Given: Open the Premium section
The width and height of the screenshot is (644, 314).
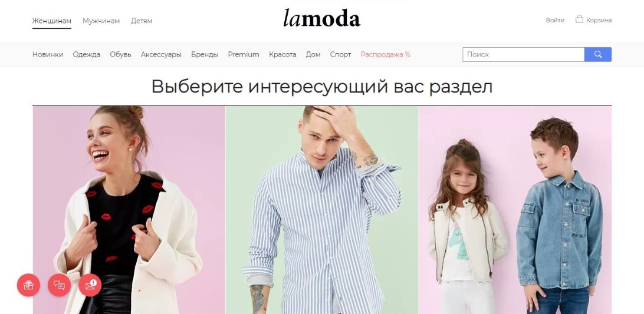Looking at the screenshot, I should (244, 55).
